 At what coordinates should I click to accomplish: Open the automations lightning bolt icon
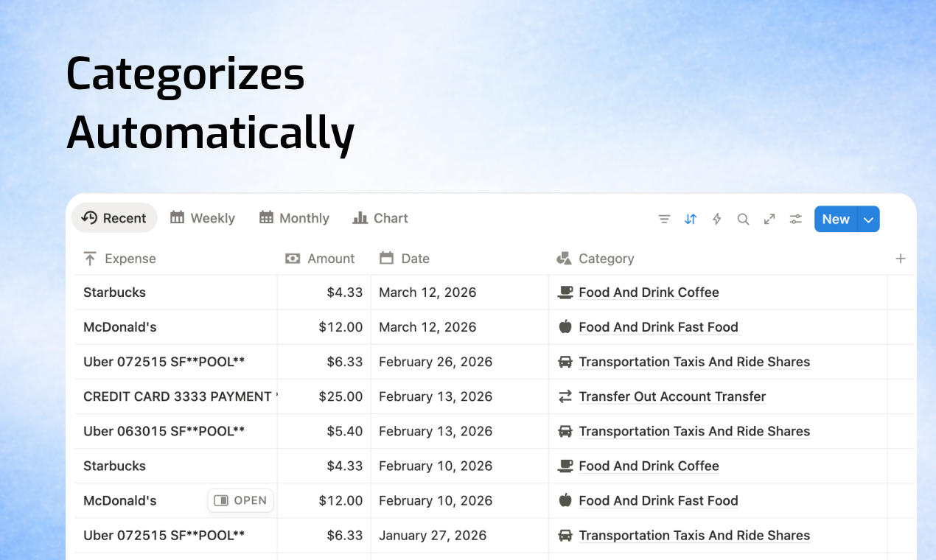click(716, 219)
